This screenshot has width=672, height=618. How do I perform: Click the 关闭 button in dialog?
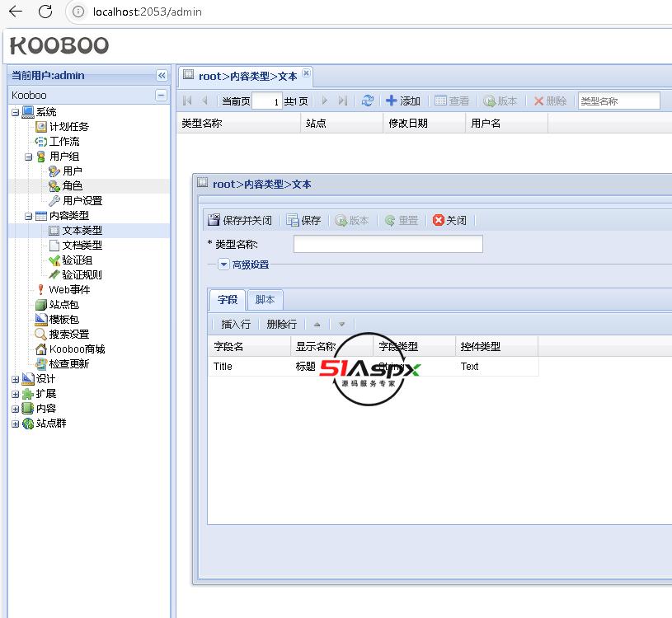pos(449,220)
